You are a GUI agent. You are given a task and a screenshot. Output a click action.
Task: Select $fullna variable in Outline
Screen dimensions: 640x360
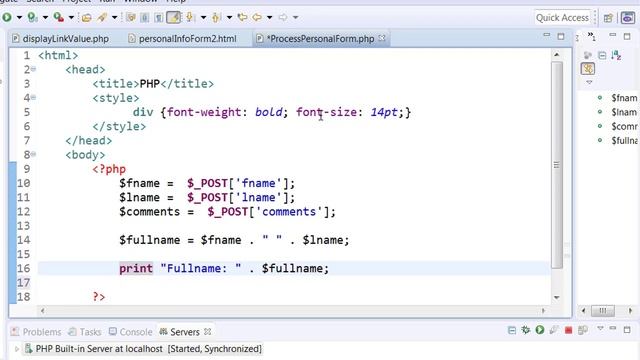tap(624, 141)
